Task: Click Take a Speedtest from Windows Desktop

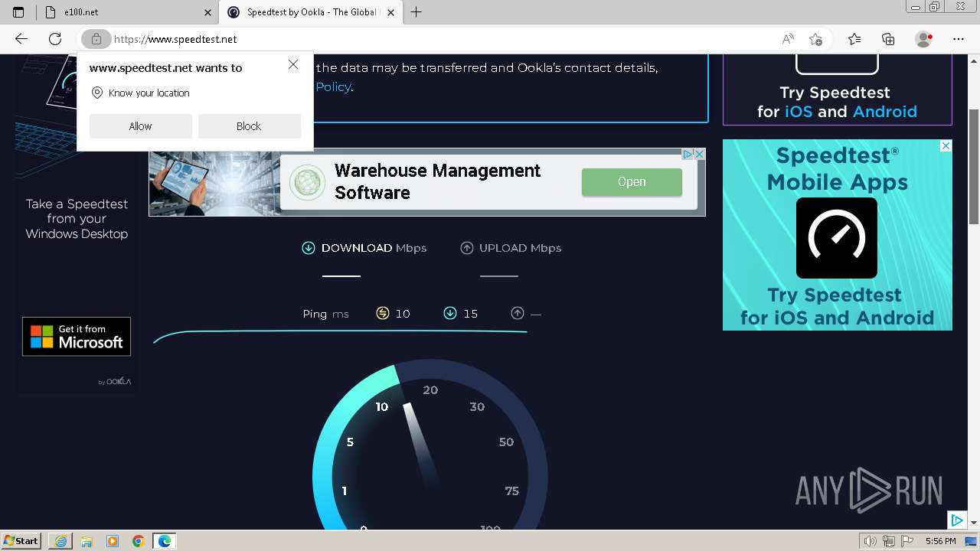Action: point(77,219)
